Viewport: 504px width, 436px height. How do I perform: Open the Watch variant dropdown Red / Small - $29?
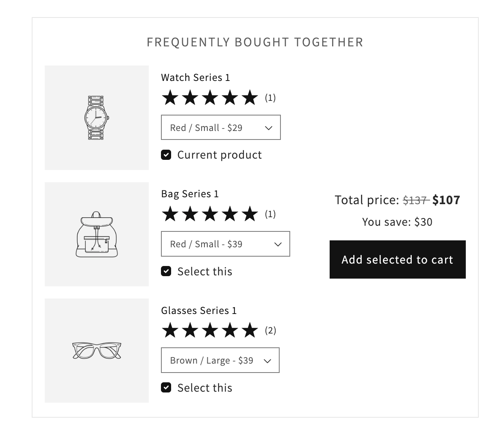coord(221,127)
